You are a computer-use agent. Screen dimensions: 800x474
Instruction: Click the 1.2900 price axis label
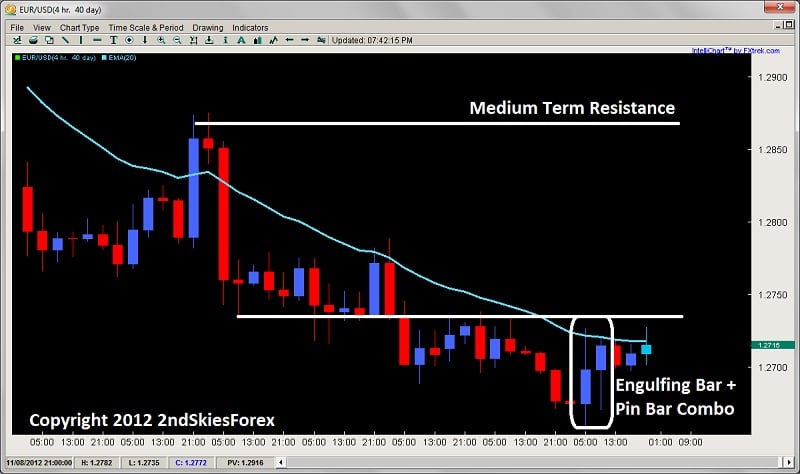(x=772, y=77)
